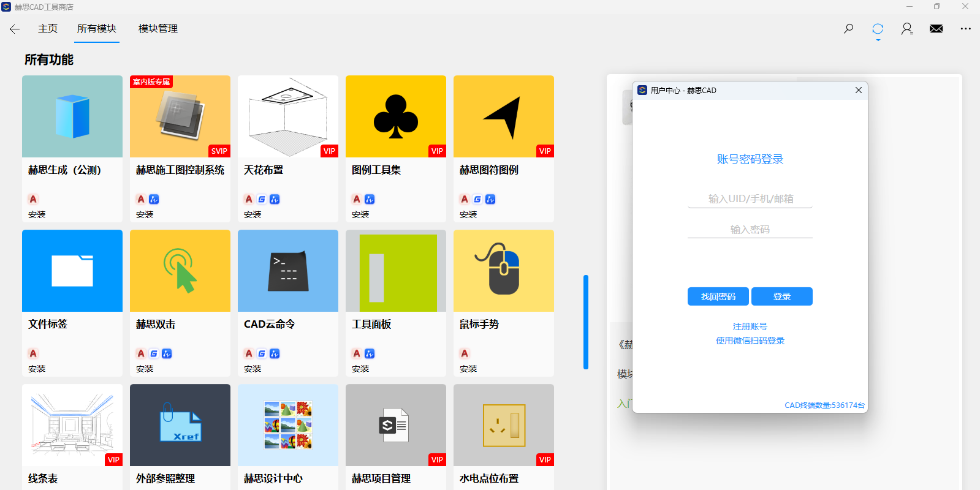Close the 用户中心 login dialog

point(858,90)
